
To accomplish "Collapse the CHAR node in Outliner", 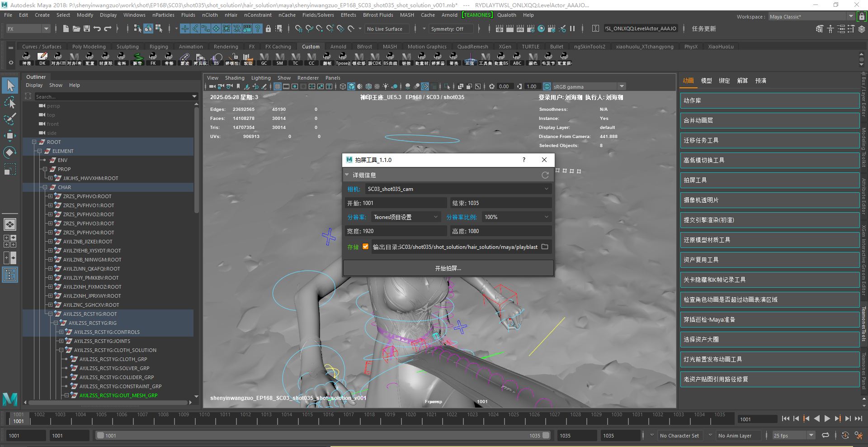I will (x=45, y=187).
